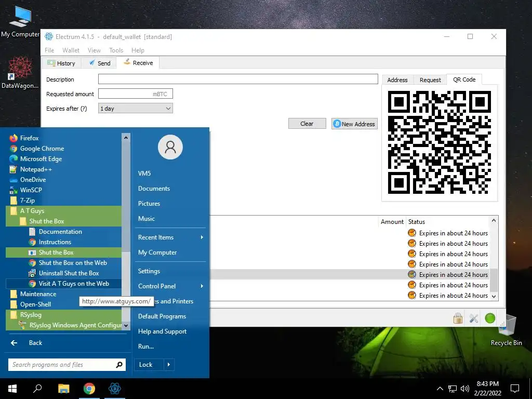This screenshot has width=532, height=399.
Task: Open the Windows Start button
Action: 12,388
